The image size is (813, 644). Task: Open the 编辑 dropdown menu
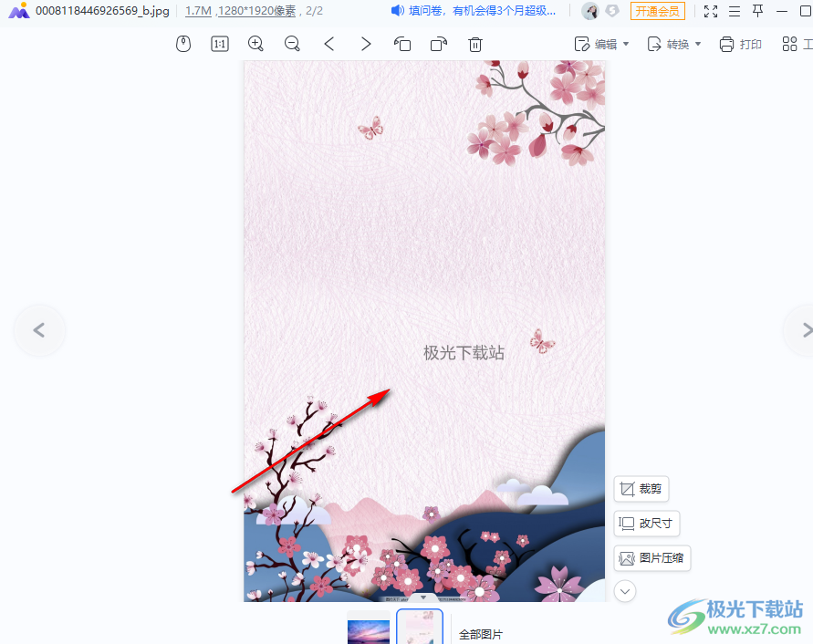coord(601,44)
